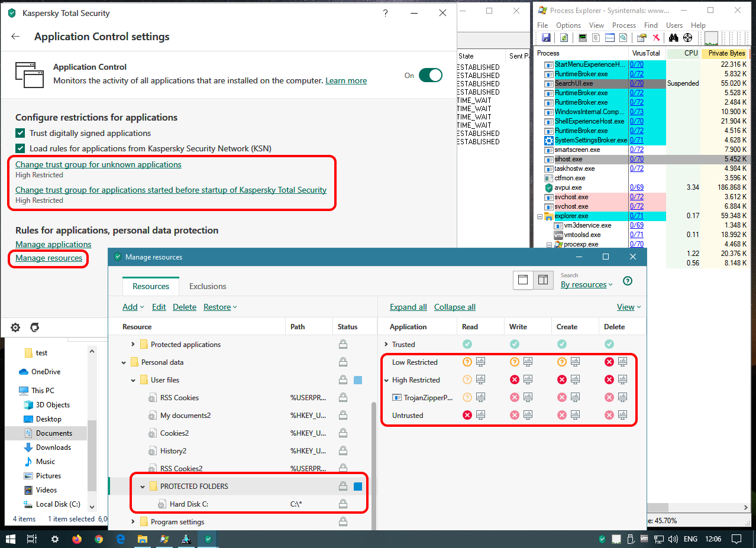Open Firefox from the taskbar
This screenshot has width=756, height=548.
click(x=76, y=539)
